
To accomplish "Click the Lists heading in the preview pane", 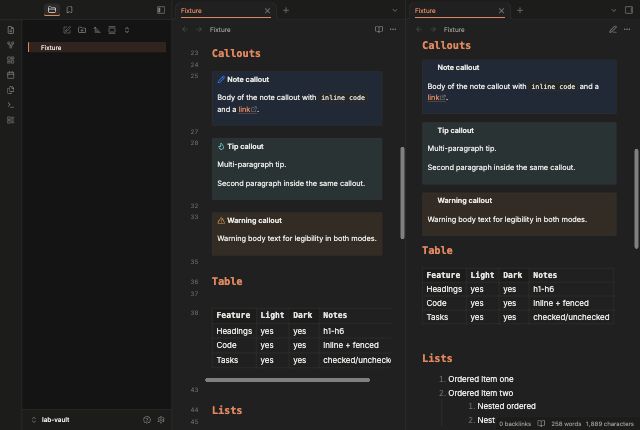I will (x=437, y=359).
